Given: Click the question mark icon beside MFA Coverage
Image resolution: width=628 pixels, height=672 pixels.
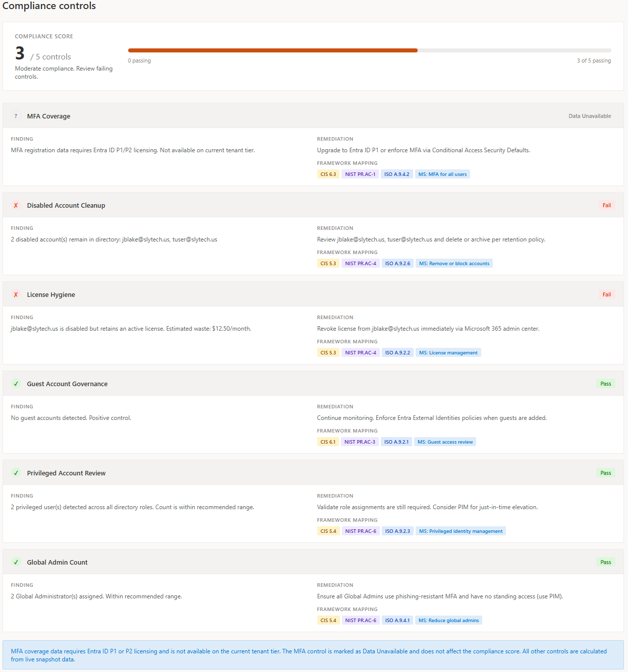Looking at the screenshot, I should [x=16, y=116].
